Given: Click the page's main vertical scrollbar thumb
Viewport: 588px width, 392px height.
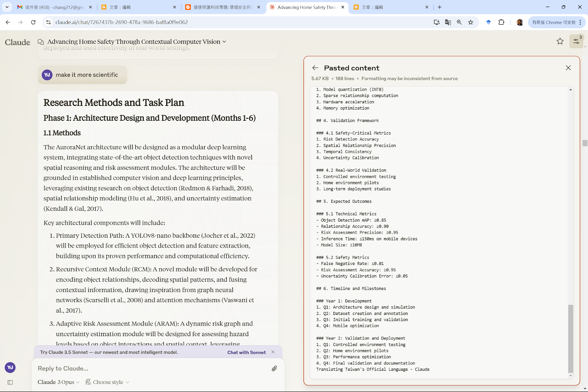Looking at the screenshot, I should tap(585, 143).
